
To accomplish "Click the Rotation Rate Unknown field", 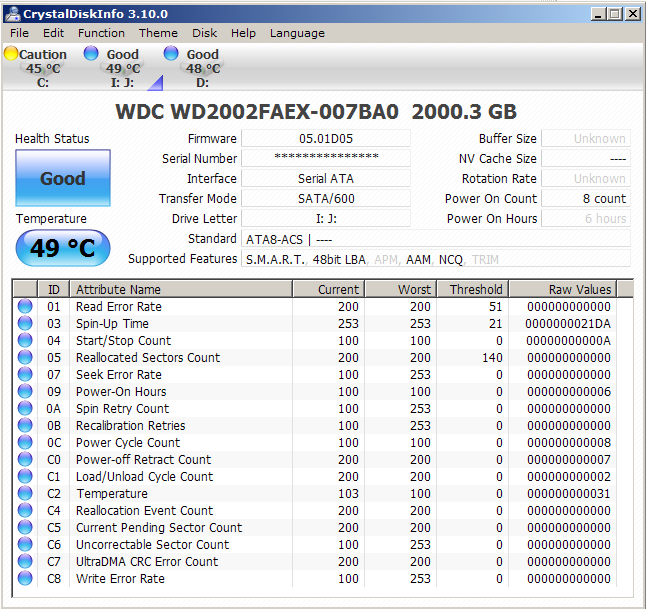I will coord(586,178).
